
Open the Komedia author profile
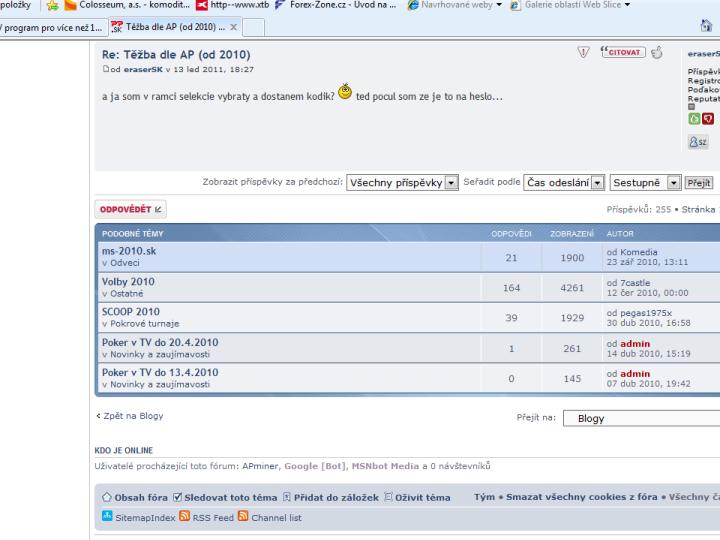tap(638, 252)
